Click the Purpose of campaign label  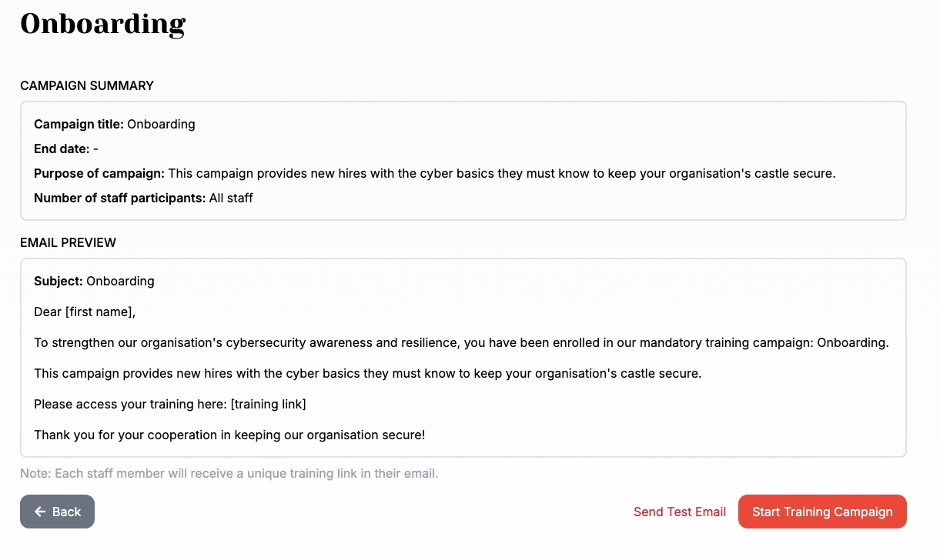[99, 173]
